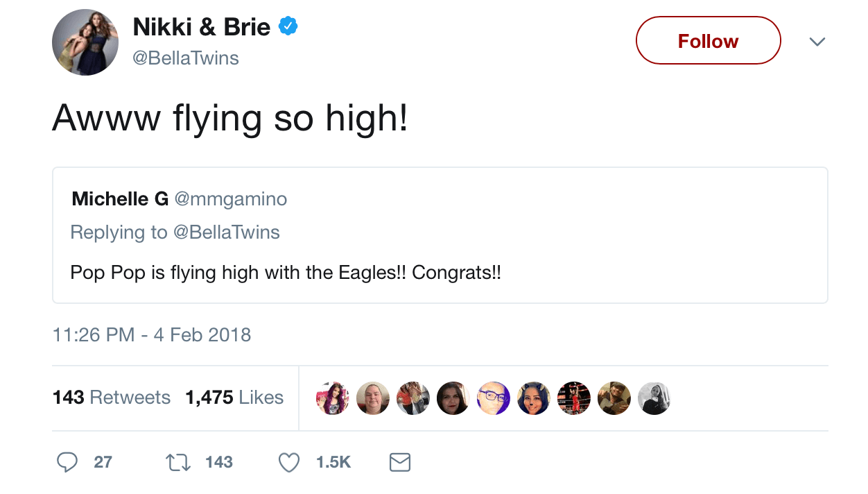Viewport: 868px width, 494px height.
Task: View the 1,475 Likes list
Action: tap(234, 398)
